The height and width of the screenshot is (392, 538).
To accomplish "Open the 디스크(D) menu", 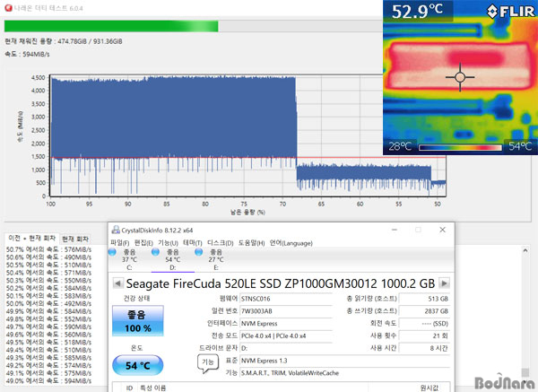I will click(221, 243).
